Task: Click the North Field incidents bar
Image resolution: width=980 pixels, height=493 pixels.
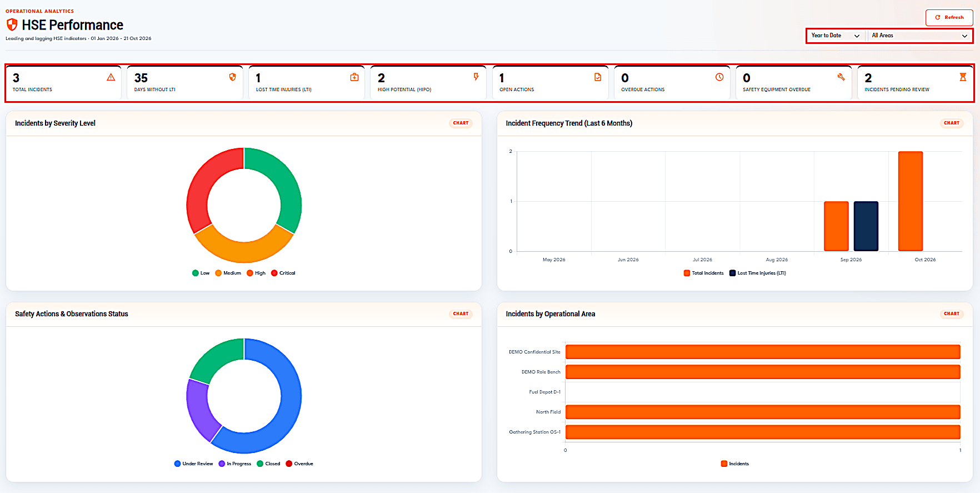Action: pos(763,412)
